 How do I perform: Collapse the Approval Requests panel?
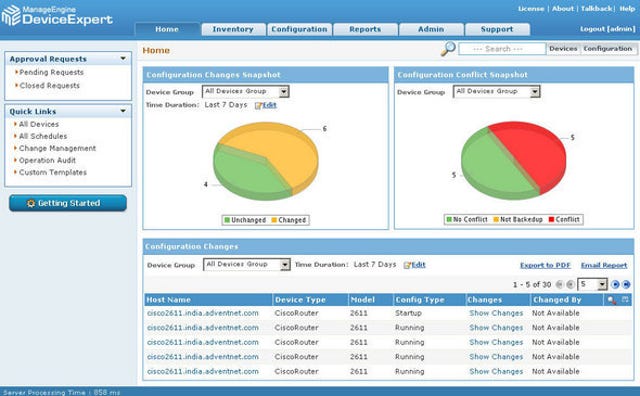point(123,59)
